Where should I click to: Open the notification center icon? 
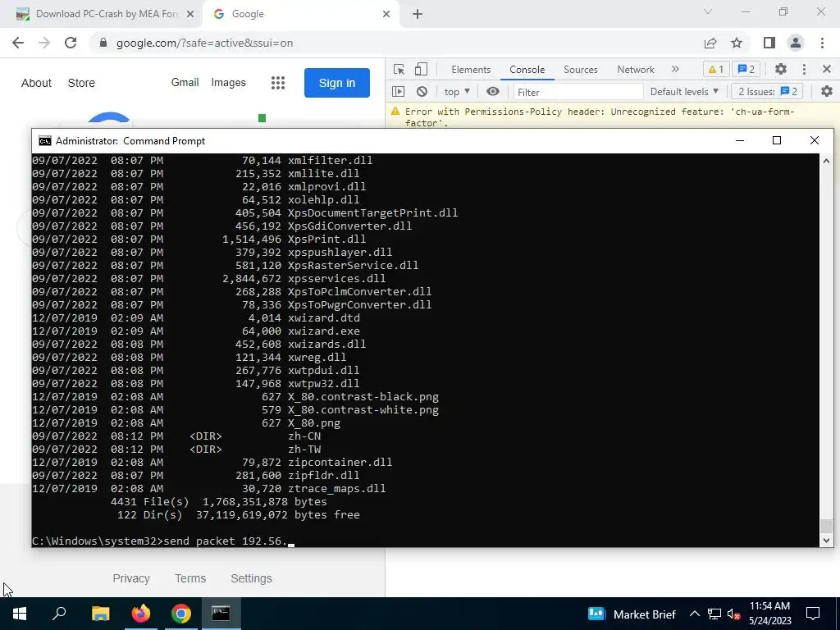(x=813, y=614)
